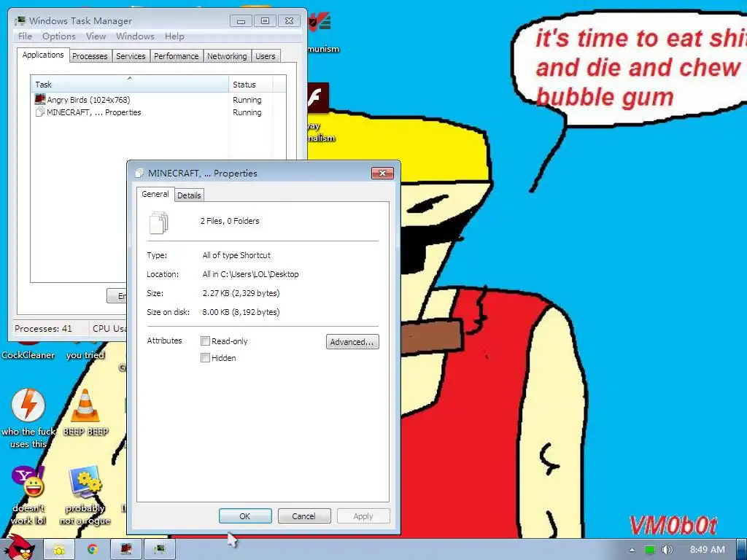Select the Applications tab
Viewport: 747px width, 560px height.
pyautogui.click(x=43, y=55)
